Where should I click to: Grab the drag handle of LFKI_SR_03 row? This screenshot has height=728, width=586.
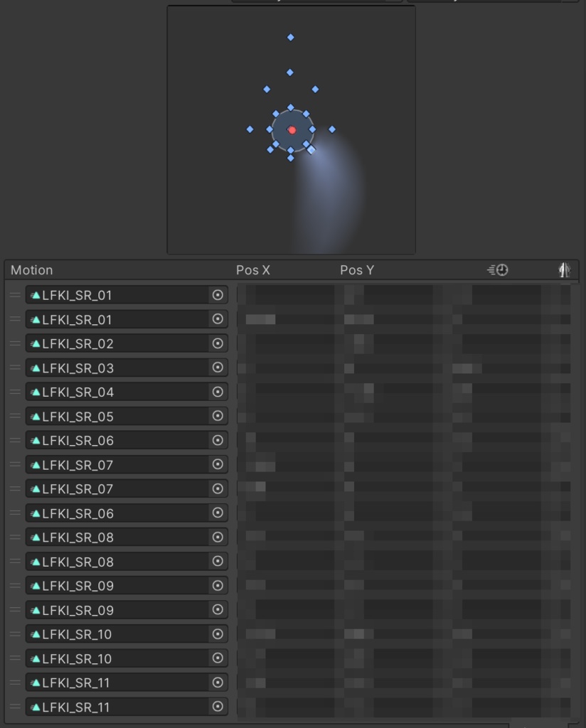click(15, 368)
